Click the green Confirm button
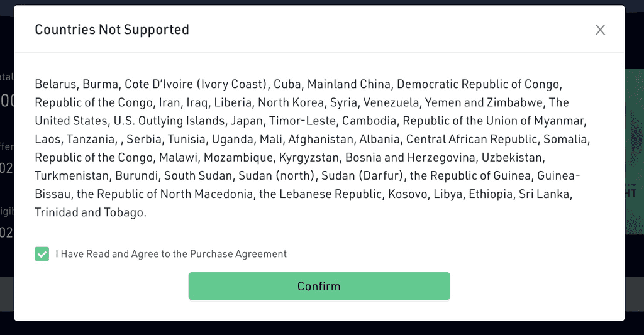This screenshot has height=335, width=644. tap(319, 286)
